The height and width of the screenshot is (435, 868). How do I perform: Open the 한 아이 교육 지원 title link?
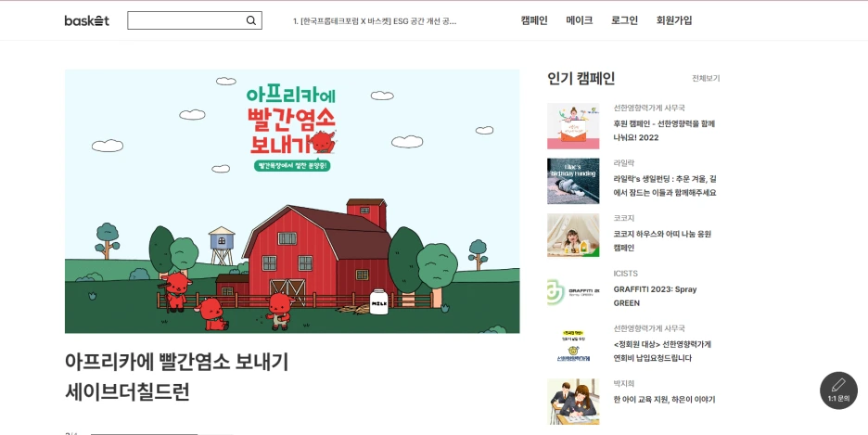click(664, 400)
